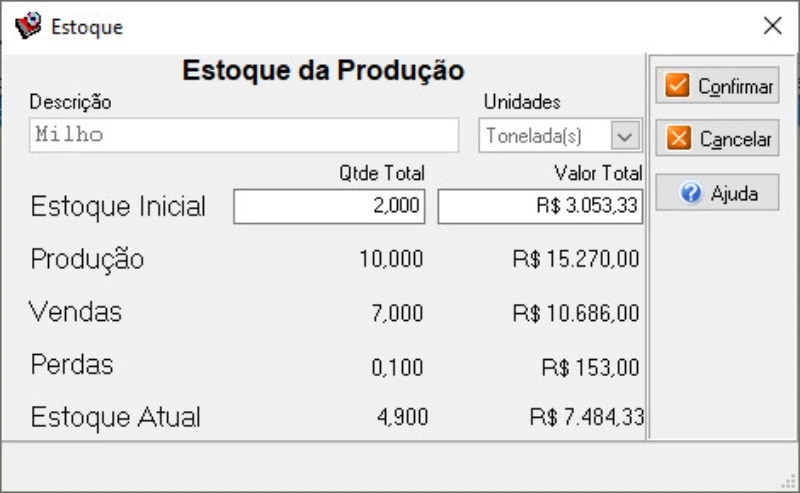Click the Descrição field containing Milho
Viewport: 800px width, 493px height.
[x=244, y=135]
